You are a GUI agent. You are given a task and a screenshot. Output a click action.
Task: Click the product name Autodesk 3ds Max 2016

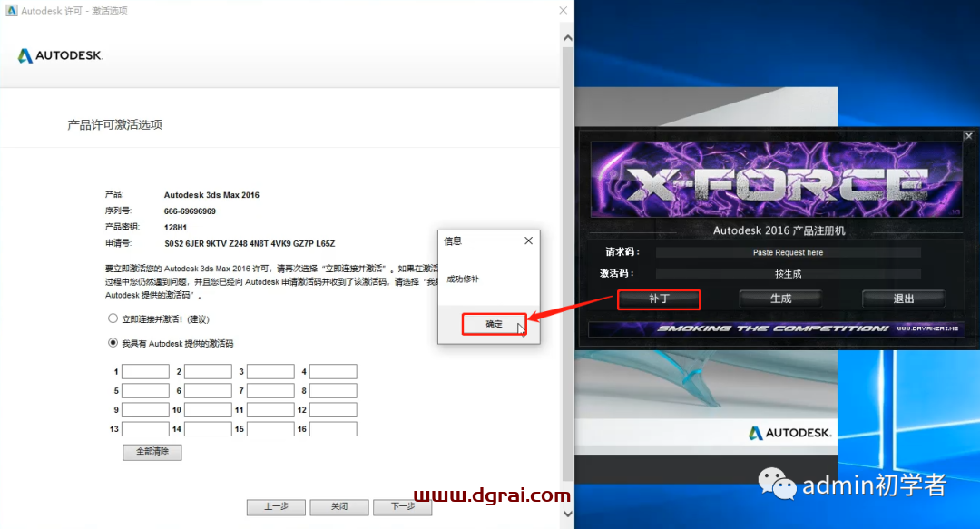(x=211, y=195)
